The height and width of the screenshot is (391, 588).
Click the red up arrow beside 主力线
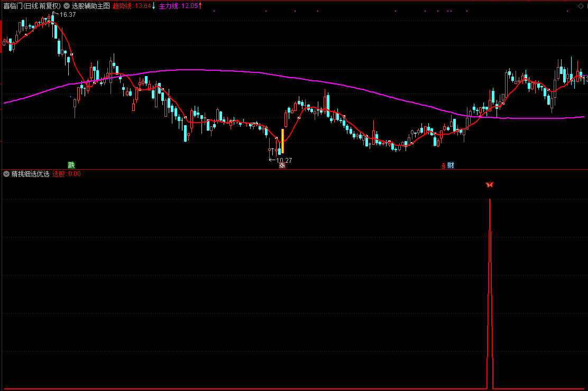200,6
